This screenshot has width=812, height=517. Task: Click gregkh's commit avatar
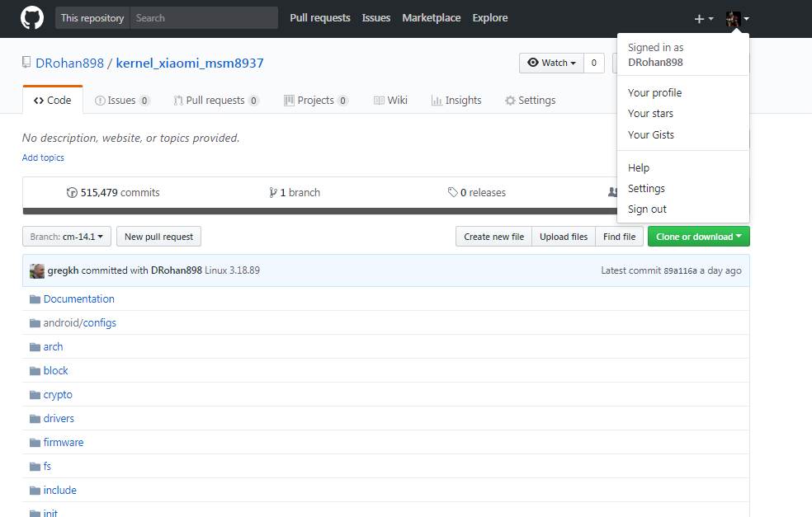point(37,270)
